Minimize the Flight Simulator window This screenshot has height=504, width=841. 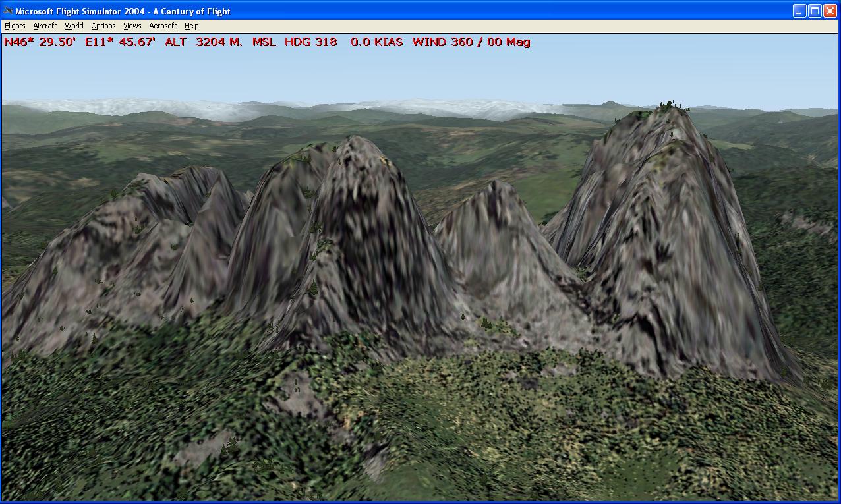799,11
